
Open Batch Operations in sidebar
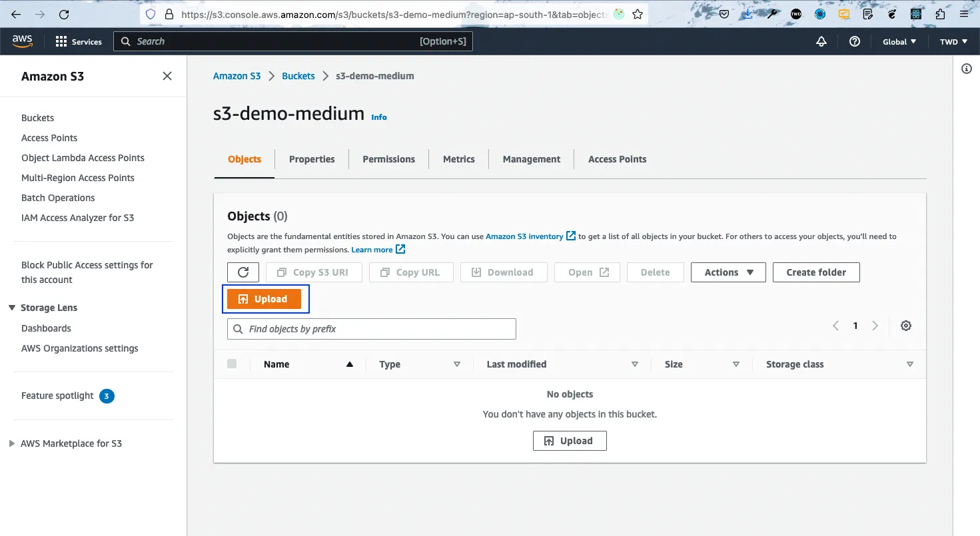[58, 198]
